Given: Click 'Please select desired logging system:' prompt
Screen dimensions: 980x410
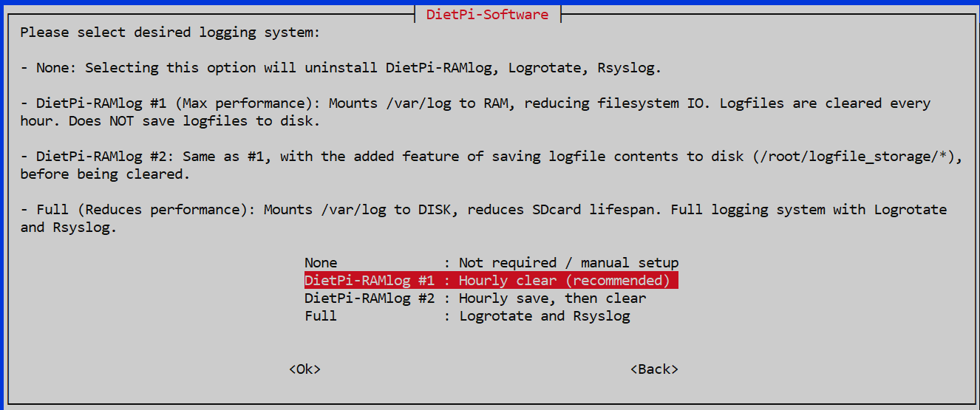Looking at the screenshot, I should (171, 33).
